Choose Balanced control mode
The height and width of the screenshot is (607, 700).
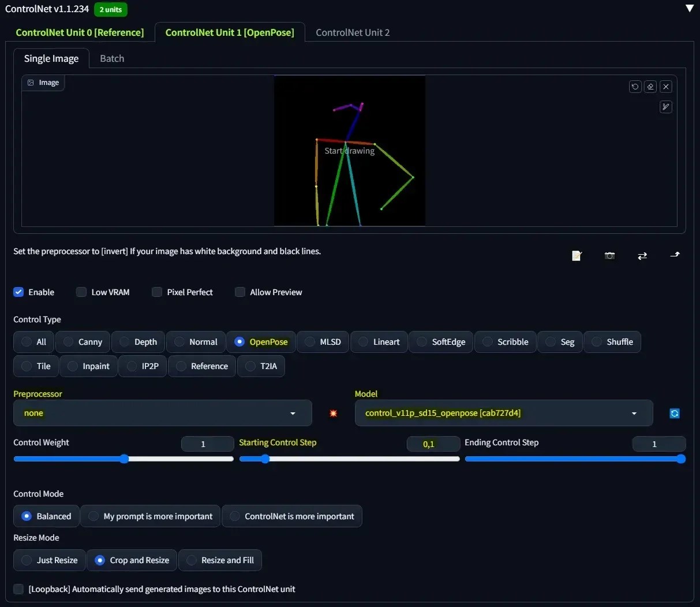(x=46, y=516)
